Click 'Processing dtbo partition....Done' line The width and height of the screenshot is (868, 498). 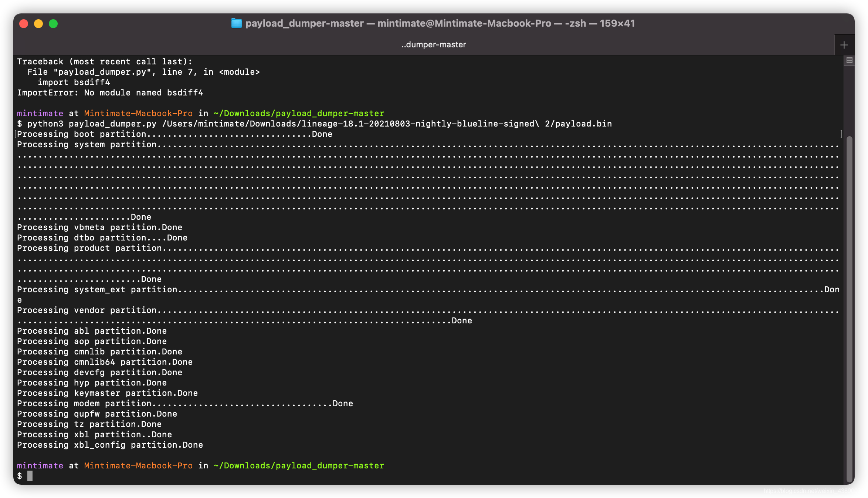pos(102,238)
